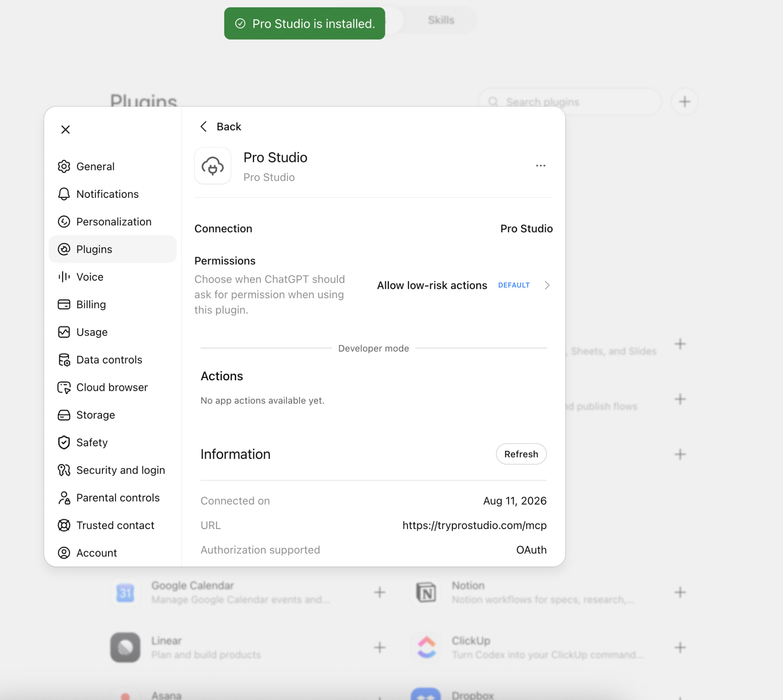
Task: Click the Security and login key icon
Action: (64, 470)
